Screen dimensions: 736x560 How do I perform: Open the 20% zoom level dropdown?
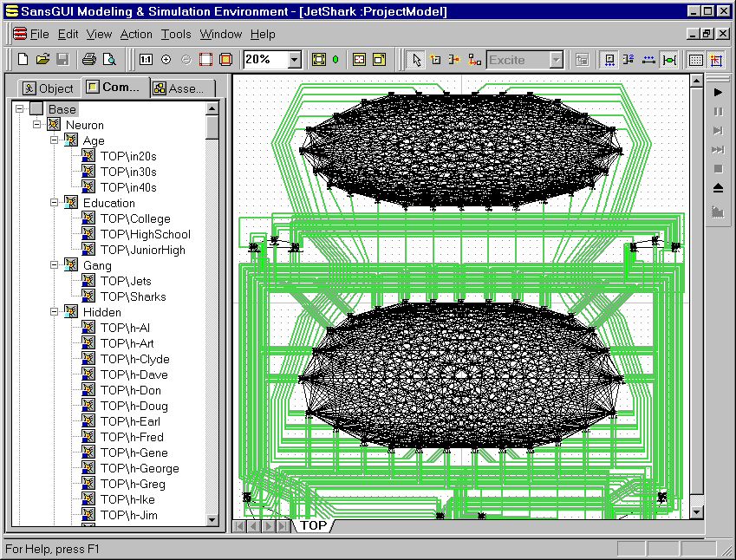tap(294, 60)
